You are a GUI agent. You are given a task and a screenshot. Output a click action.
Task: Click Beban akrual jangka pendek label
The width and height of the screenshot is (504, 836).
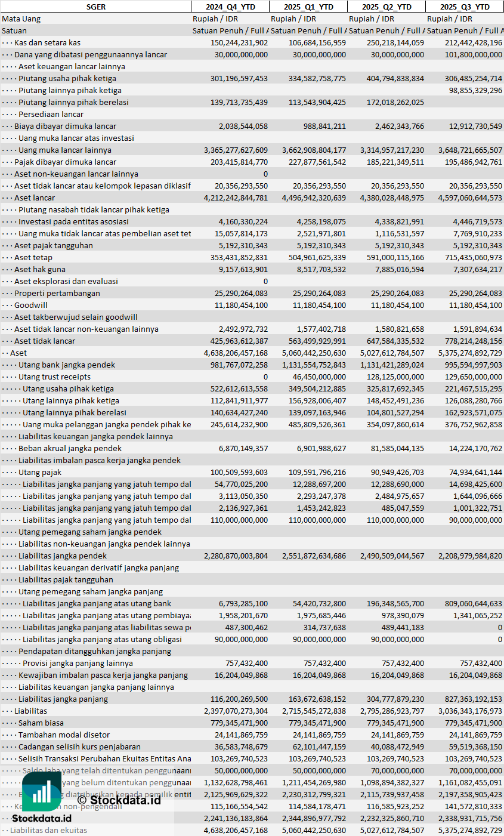tap(70, 448)
